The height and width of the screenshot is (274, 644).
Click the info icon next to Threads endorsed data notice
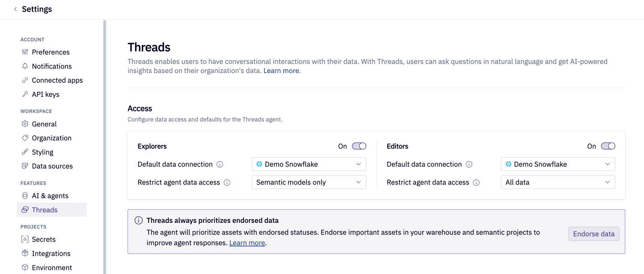pos(139,220)
